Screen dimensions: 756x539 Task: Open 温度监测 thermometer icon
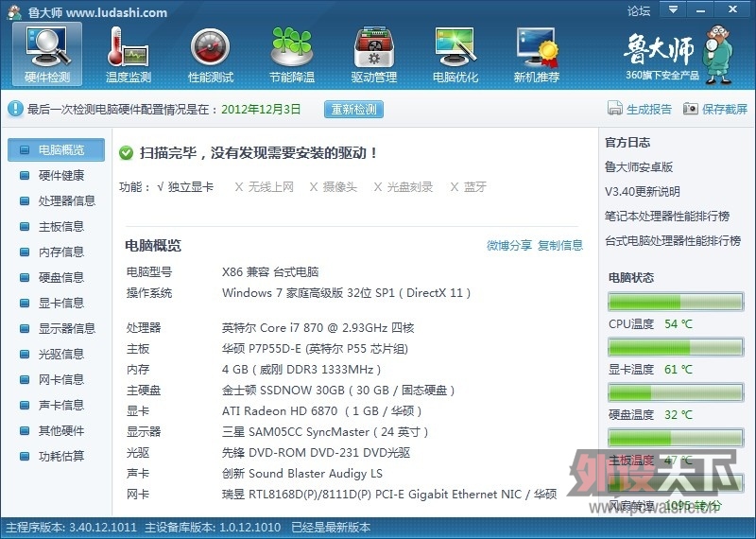point(129,47)
